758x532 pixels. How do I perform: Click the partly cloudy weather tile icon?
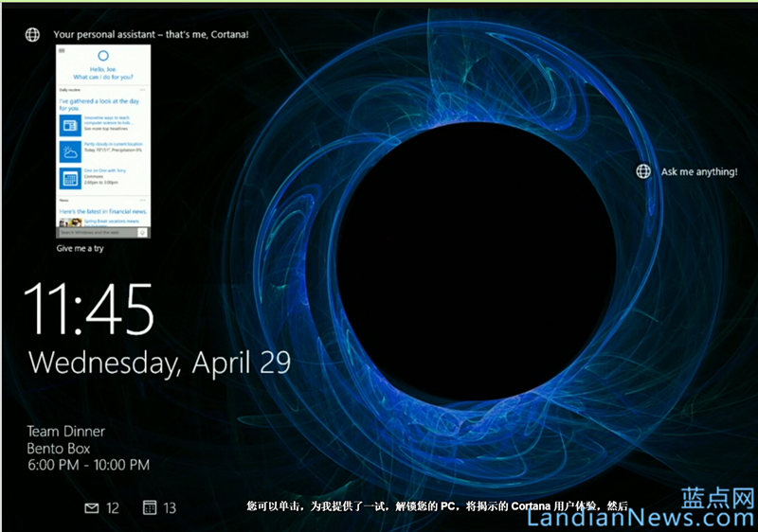click(x=70, y=152)
